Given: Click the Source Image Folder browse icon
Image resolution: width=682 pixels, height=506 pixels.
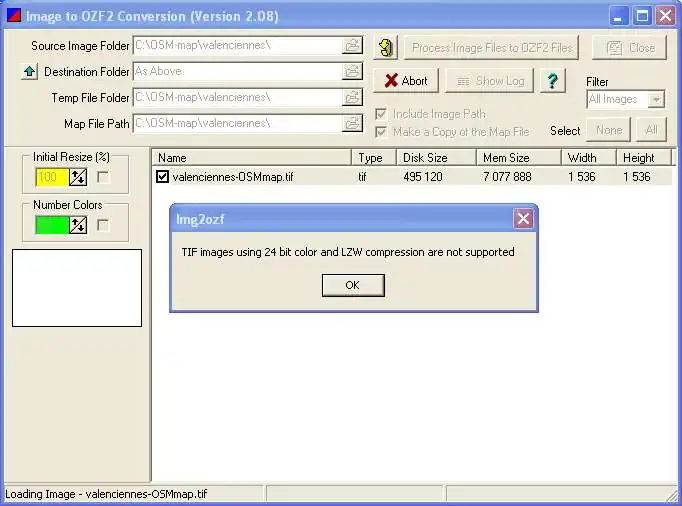Looking at the screenshot, I should [353, 46].
